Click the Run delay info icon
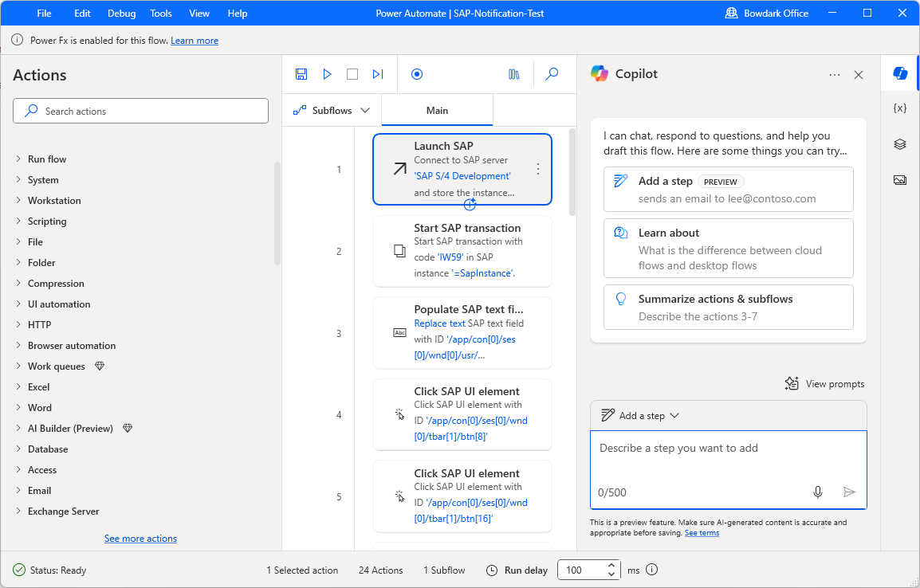The width and height of the screenshot is (920, 588). pyautogui.click(x=651, y=569)
